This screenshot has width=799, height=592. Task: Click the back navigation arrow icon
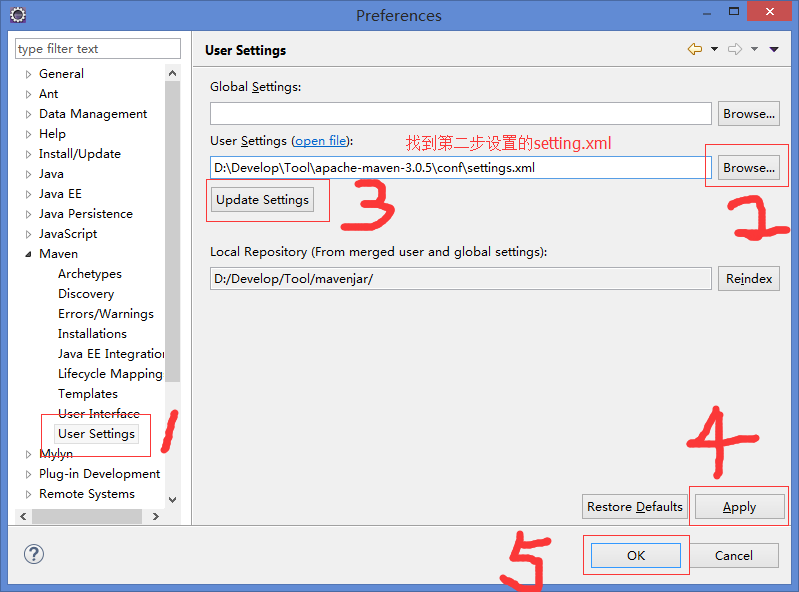[x=695, y=49]
